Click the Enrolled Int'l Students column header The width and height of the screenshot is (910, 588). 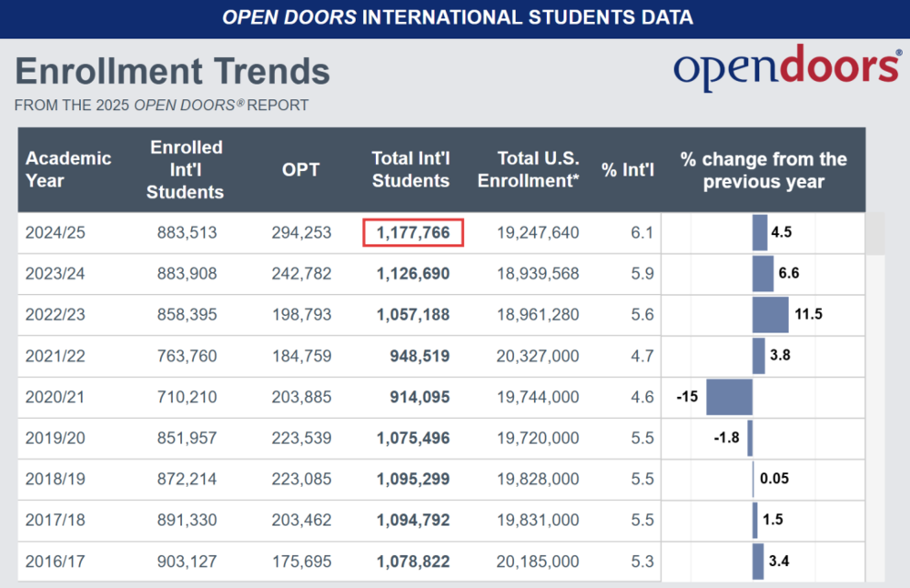click(x=185, y=169)
